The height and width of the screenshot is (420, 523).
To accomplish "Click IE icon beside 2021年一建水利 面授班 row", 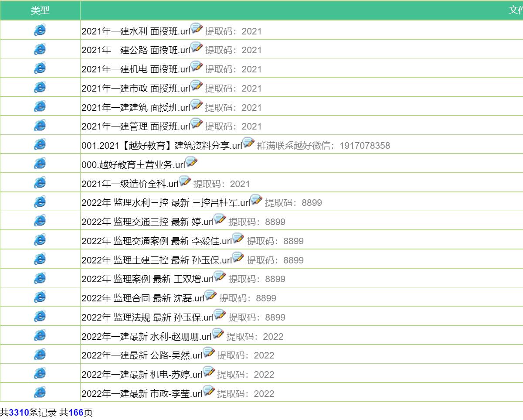I will [x=40, y=30].
